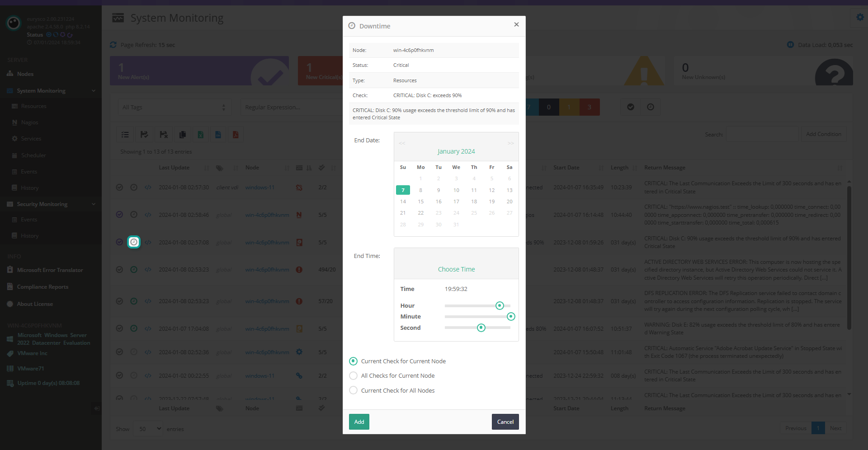This screenshot has width=868, height=450.
Task: Open About License
Action: [35, 304]
